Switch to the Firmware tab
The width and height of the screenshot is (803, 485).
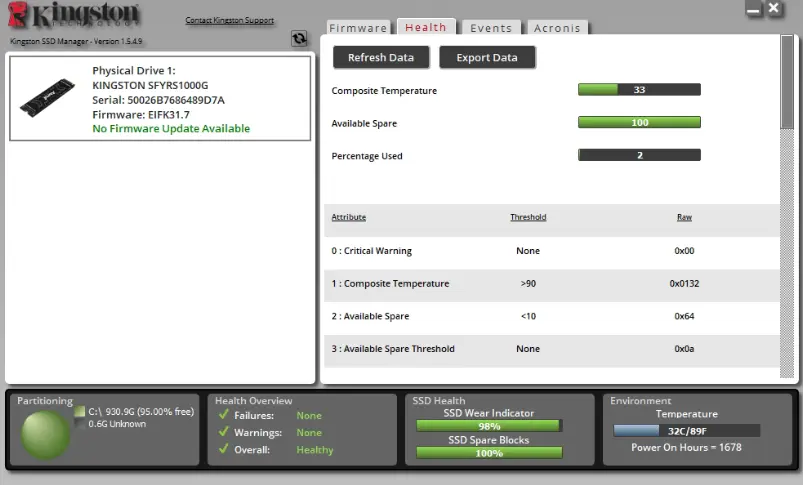358,28
